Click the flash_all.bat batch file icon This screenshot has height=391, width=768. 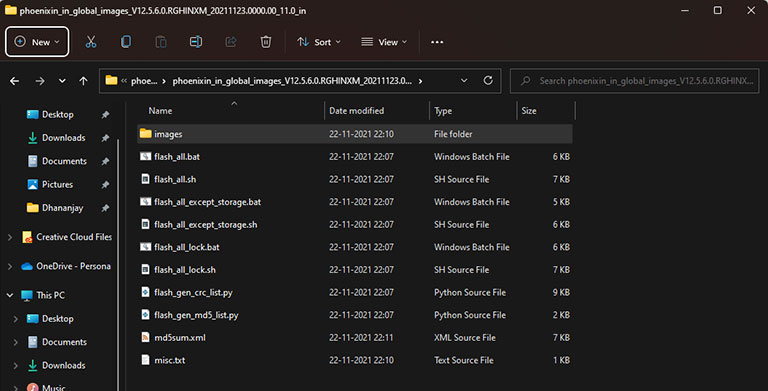tap(145, 156)
